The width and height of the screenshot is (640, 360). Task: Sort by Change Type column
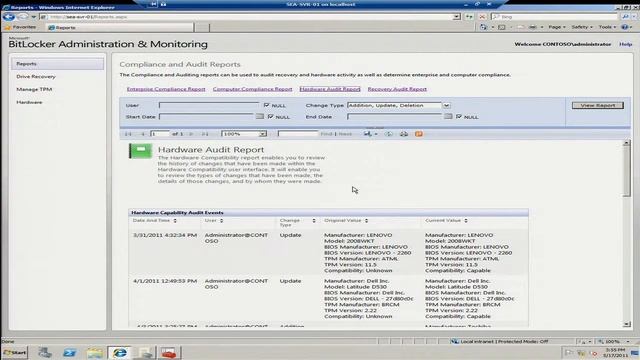coord(314,221)
